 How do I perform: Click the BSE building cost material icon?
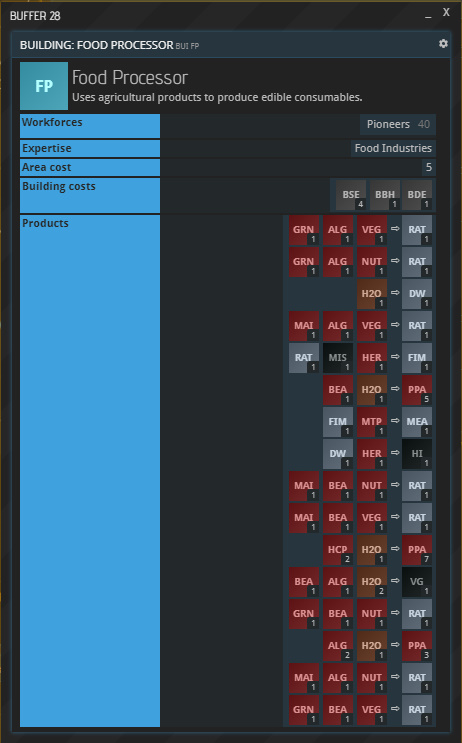click(x=351, y=195)
